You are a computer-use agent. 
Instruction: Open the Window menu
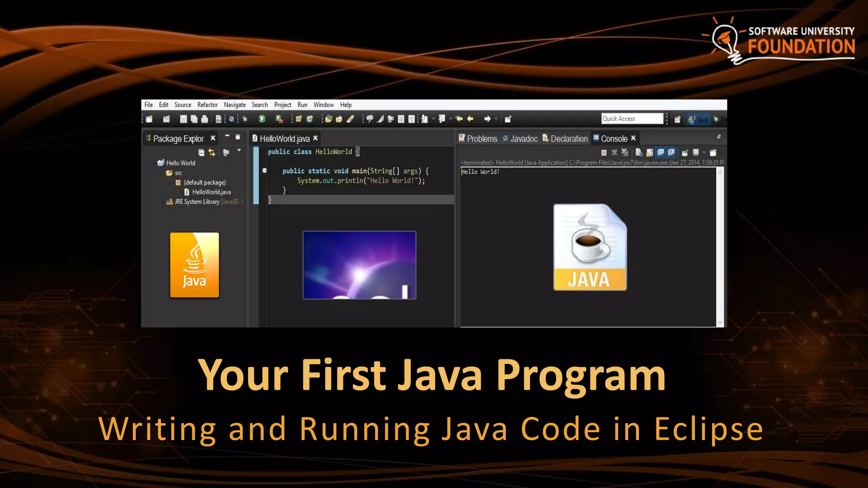point(323,105)
